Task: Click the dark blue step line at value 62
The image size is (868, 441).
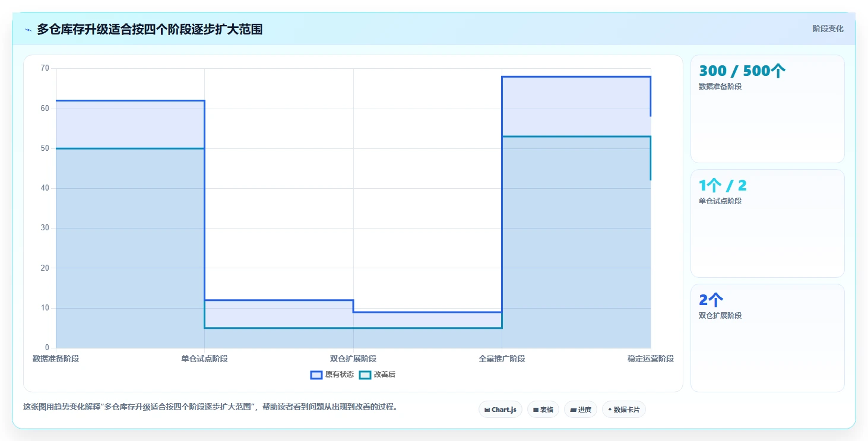Action: (x=130, y=100)
